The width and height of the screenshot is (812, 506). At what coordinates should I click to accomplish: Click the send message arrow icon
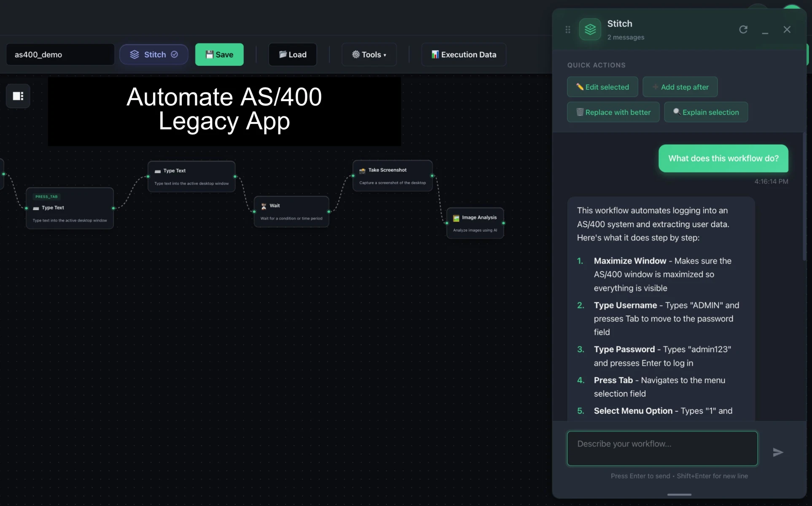point(778,452)
